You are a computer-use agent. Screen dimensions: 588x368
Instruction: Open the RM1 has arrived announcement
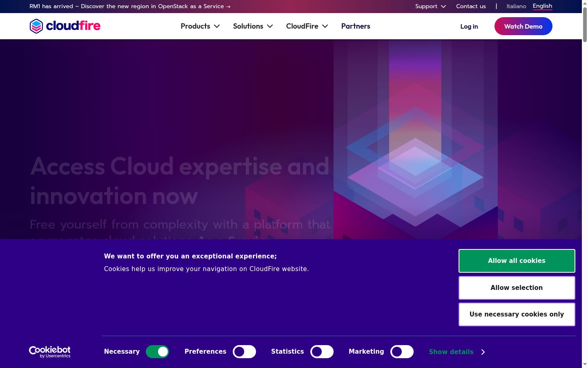click(x=130, y=6)
